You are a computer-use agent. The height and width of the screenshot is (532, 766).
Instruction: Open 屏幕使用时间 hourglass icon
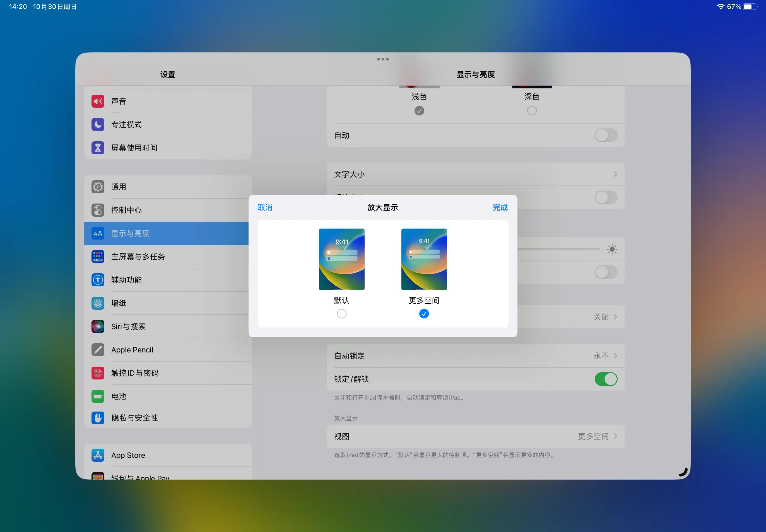coord(97,148)
